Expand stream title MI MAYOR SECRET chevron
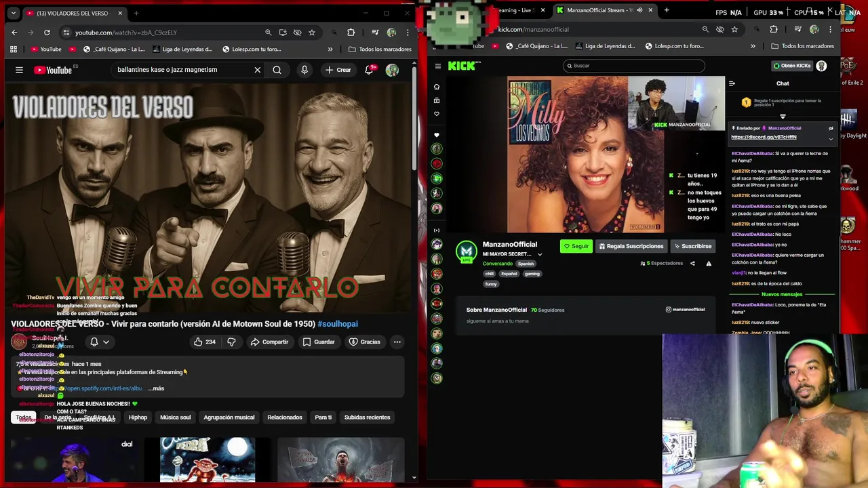Screen dimensions: 868x488 coord(540,255)
